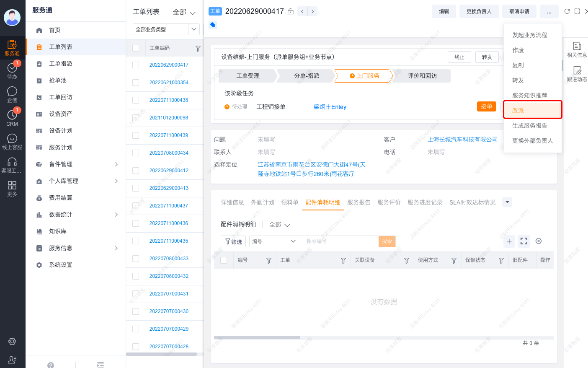Go to next work order arrow
588x368 pixels.
coord(312,11)
